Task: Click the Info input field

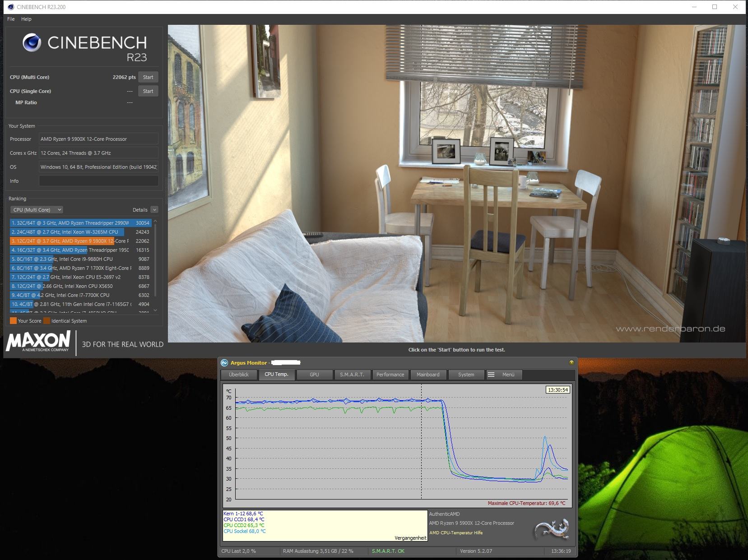Action: click(98, 181)
